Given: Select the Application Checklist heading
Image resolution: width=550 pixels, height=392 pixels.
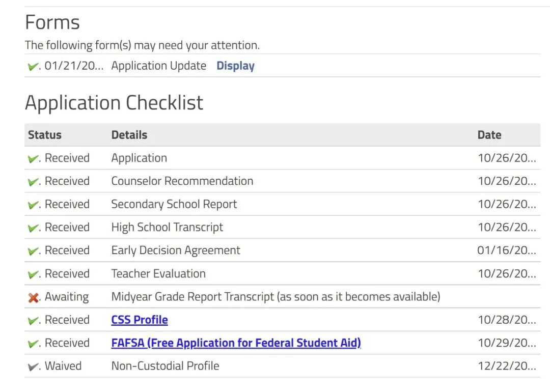Looking at the screenshot, I should pyautogui.click(x=114, y=103).
